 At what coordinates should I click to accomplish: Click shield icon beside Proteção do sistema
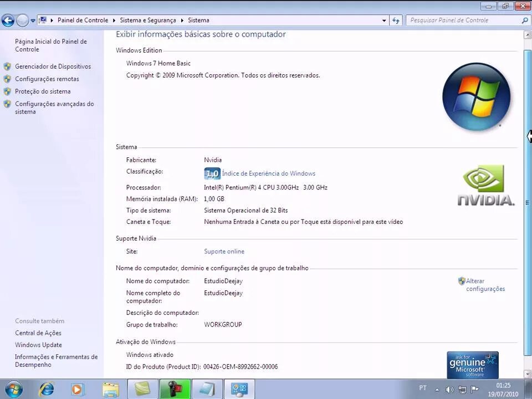coord(7,91)
